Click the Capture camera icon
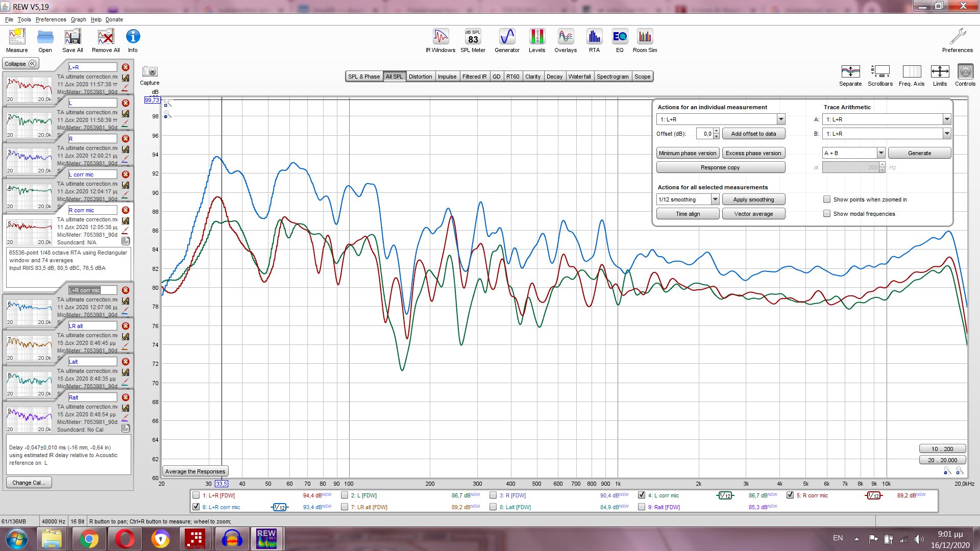This screenshot has width=980, height=551. [x=150, y=72]
